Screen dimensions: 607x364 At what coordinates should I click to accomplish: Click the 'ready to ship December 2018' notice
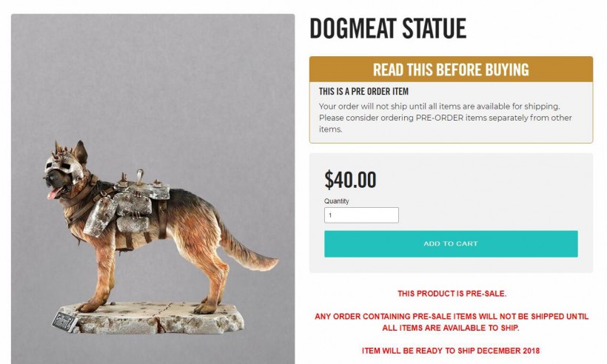point(451,350)
